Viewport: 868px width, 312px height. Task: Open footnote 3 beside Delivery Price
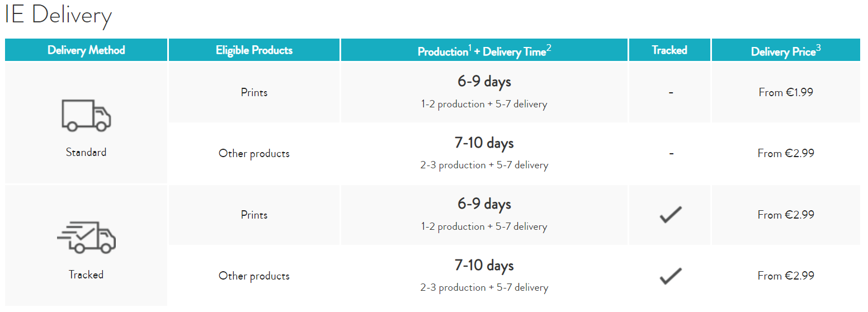coord(818,48)
